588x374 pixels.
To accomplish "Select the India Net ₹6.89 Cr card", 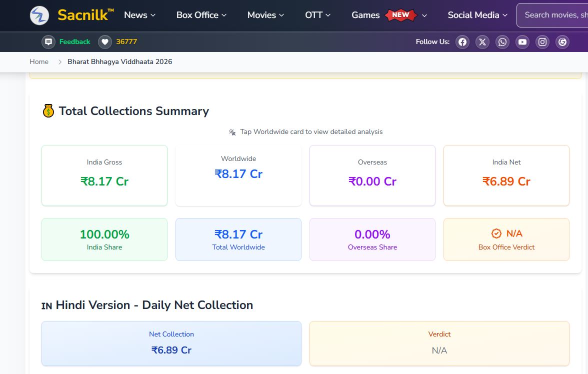I will pyautogui.click(x=506, y=175).
